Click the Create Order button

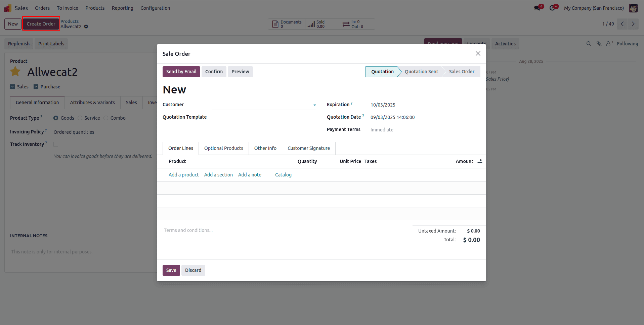tap(41, 24)
